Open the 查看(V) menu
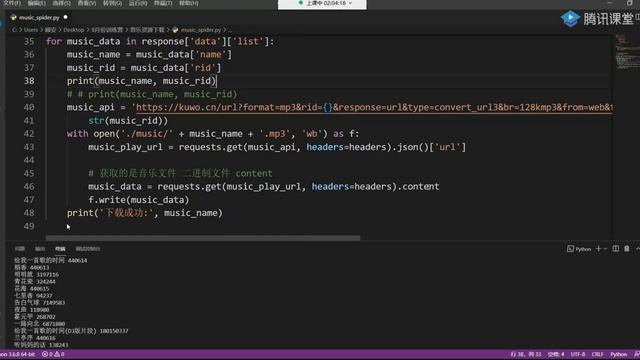Screen dimensions: 640x360 click(87, 3)
